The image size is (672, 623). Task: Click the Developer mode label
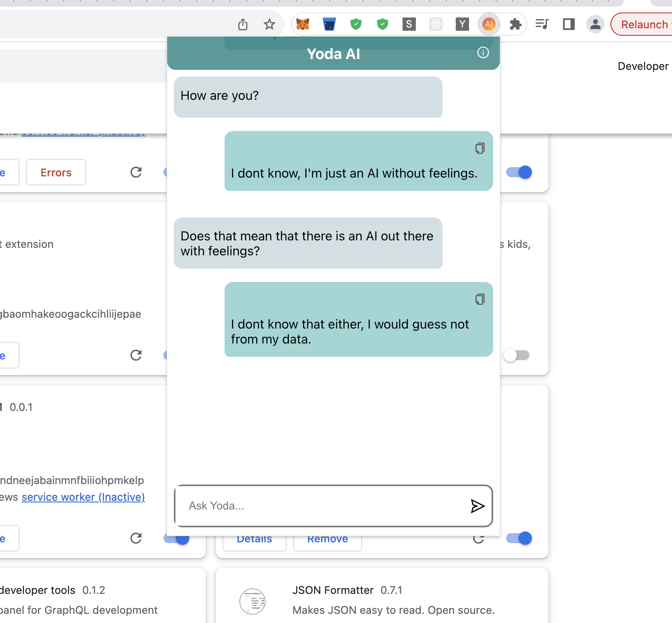[x=644, y=66]
